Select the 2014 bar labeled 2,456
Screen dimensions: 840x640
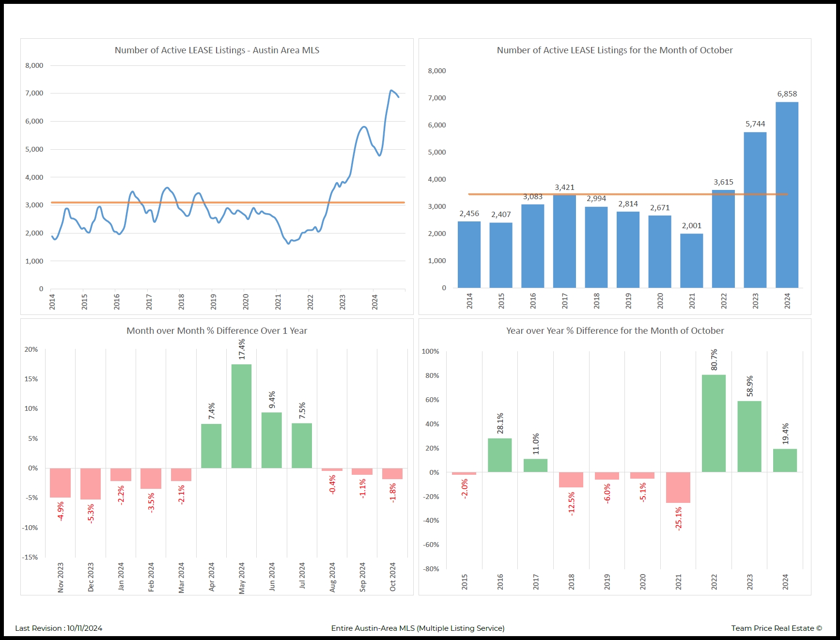click(469, 254)
